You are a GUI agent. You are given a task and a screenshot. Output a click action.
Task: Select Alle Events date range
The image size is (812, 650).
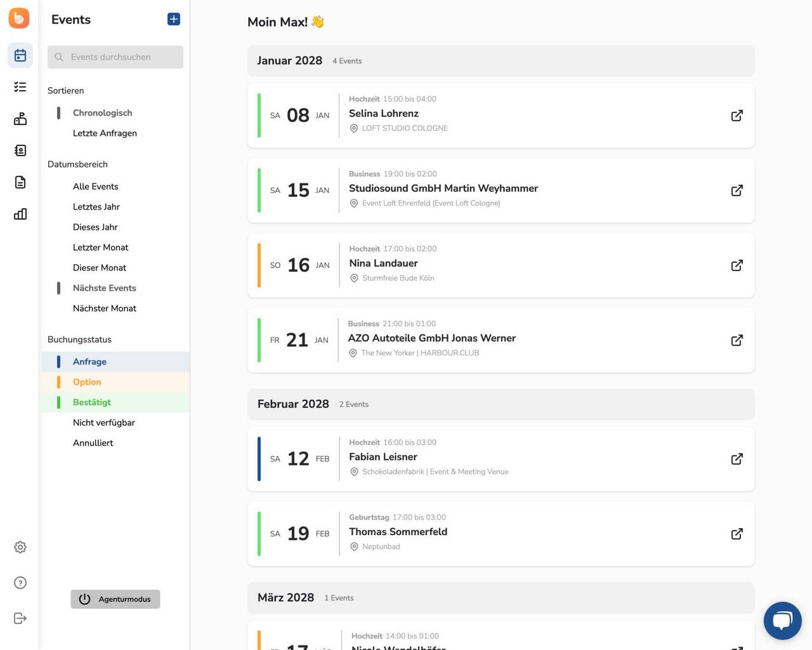point(96,187)
